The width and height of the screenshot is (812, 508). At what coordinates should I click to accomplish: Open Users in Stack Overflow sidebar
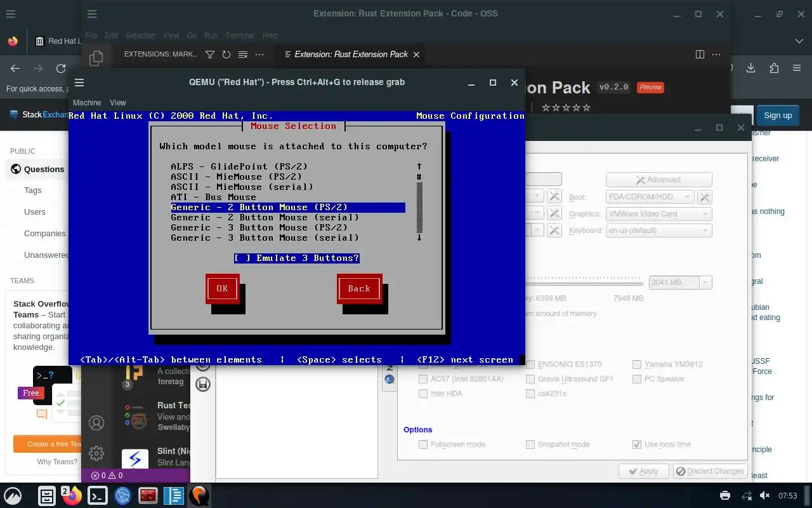click(x=35, y=211)
